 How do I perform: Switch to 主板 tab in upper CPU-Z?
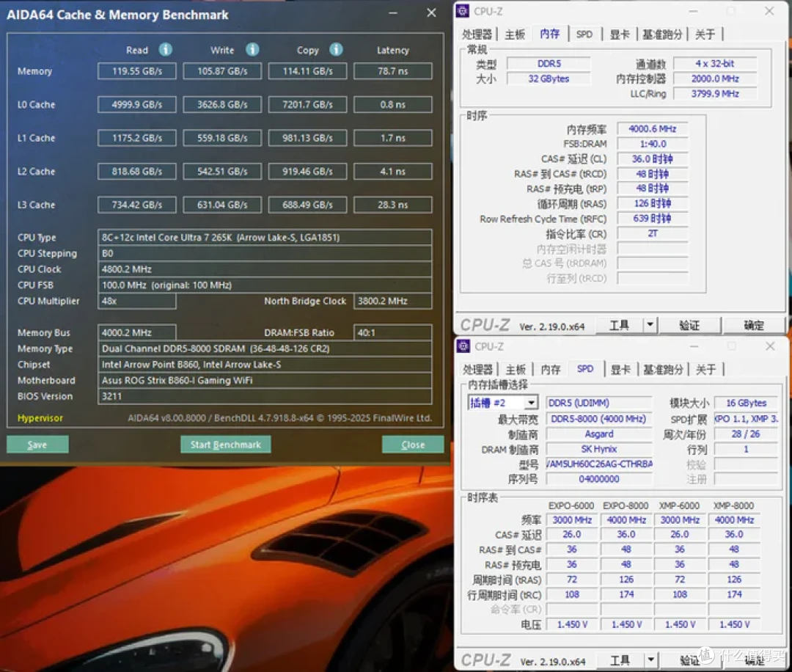(x=516, y=34)
